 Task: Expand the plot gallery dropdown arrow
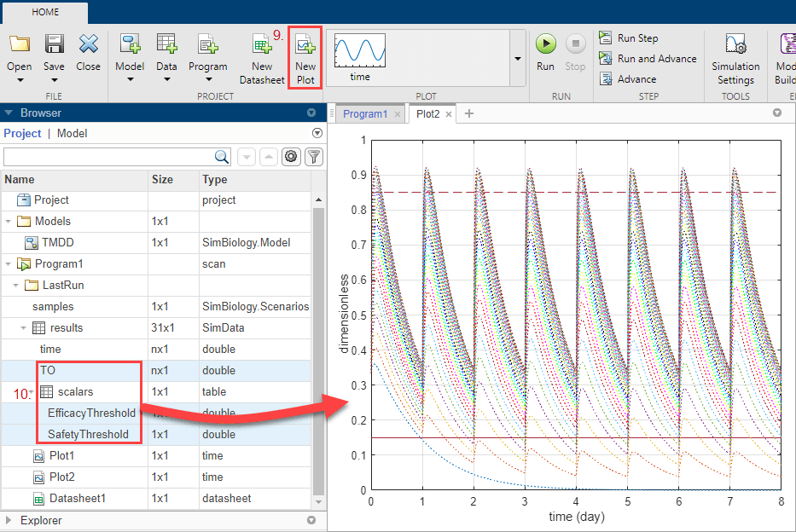pyautogui.click(x=517, y=59)
